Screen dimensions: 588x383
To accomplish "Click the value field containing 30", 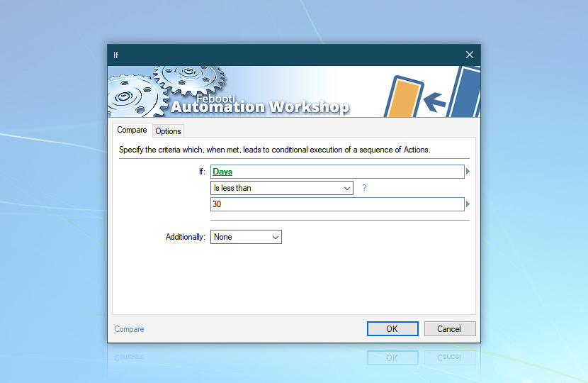I will coord(337,204).
